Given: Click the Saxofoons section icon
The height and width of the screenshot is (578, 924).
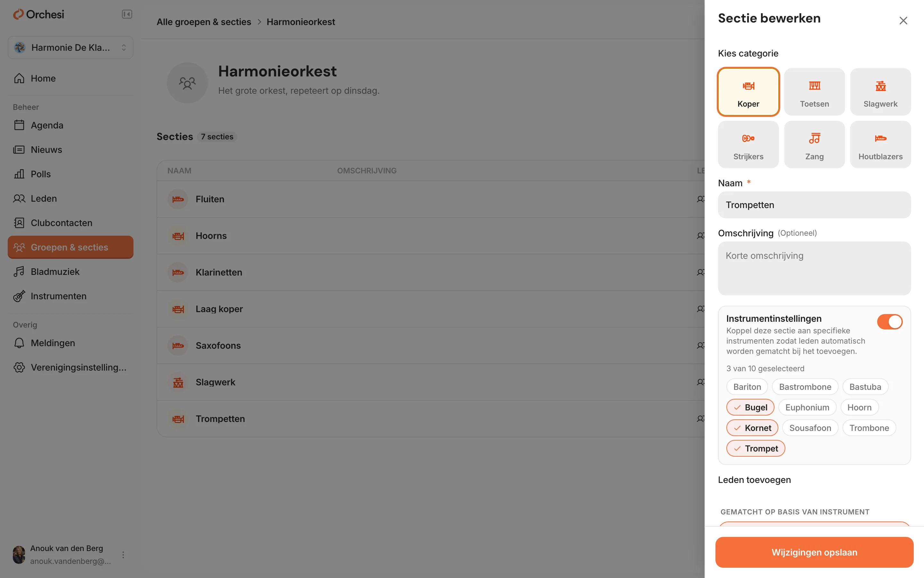Looking at the screenshot, I should point(177,346).
